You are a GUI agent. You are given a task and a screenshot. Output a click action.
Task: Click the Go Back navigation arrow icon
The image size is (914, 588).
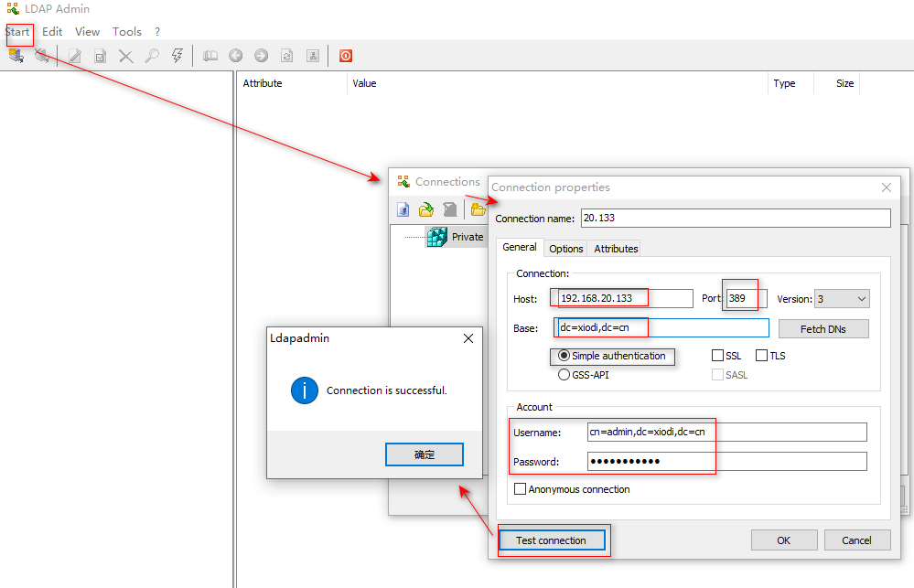coord(235,55)
